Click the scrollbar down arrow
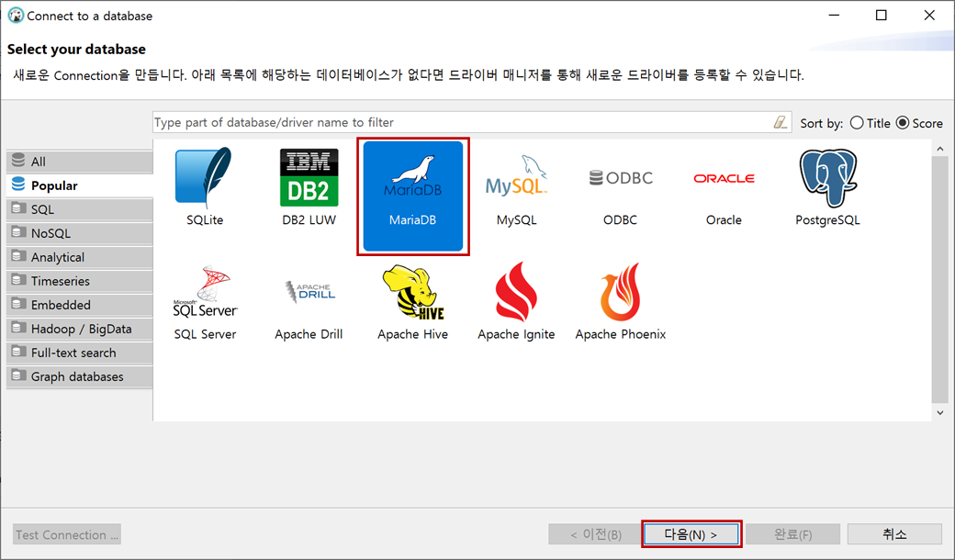The height and width of the screenshot is (560, 955). (x=939, y=412)
